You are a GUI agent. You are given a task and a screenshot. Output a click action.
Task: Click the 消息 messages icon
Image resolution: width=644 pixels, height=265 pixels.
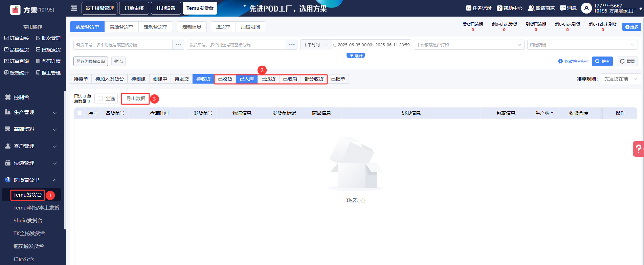click(x=563, y=8)
